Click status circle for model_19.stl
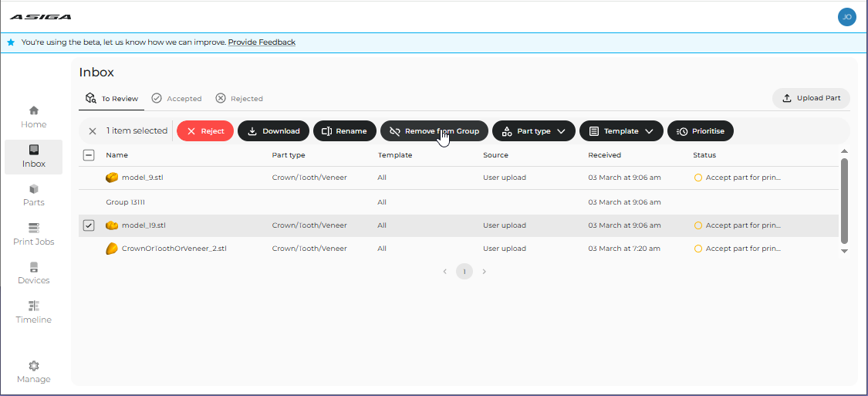Viewport: 868px width, 396px height. coord(698,225)
